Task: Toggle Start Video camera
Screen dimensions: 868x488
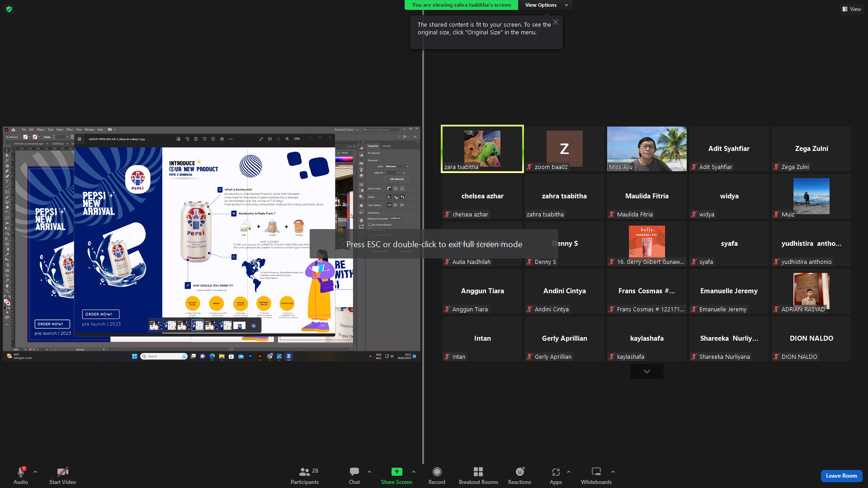Action: pos(62,475)
